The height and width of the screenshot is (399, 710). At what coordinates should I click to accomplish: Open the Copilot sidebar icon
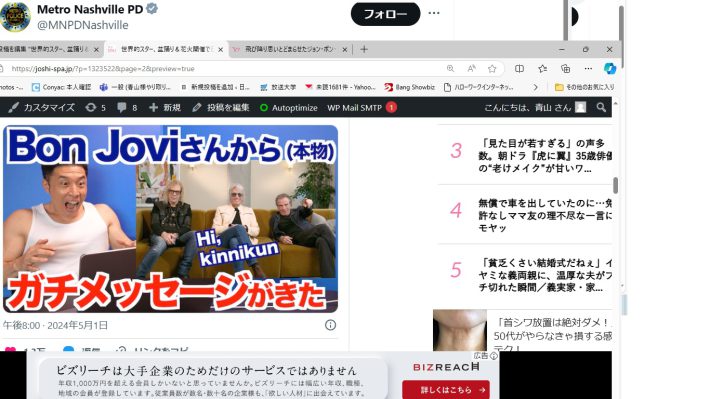tap(610, 68)
